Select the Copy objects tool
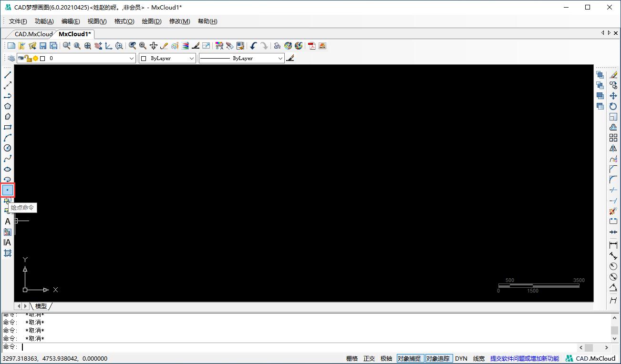Image resolution: width=621 pixels, height=364 pixels. 613,85
